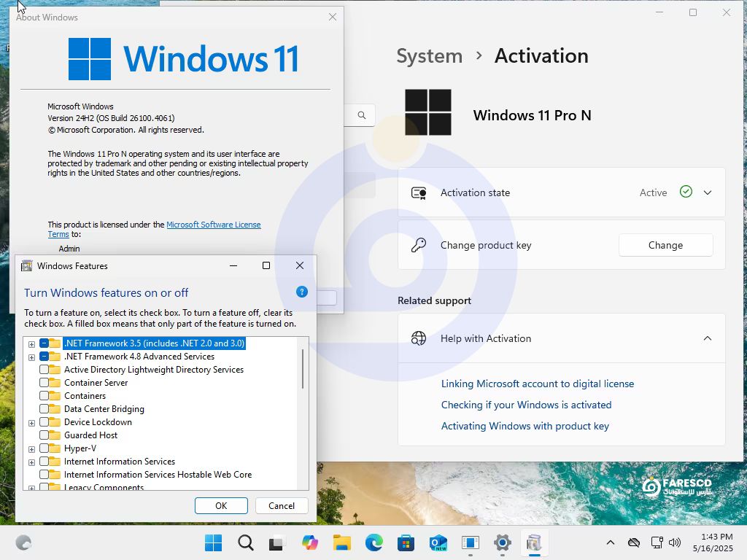Go back to System breadcrumb

429,56
